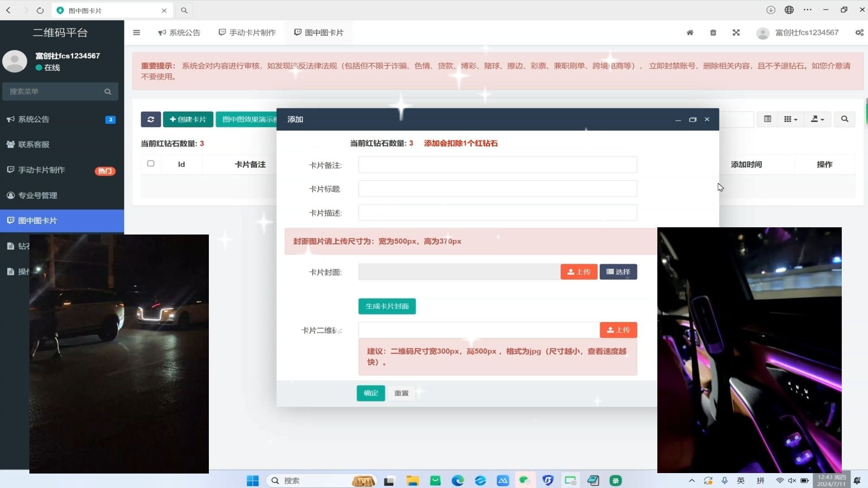
Task: Toggle fullscreen with the expand icon
Action: point(736,33)
